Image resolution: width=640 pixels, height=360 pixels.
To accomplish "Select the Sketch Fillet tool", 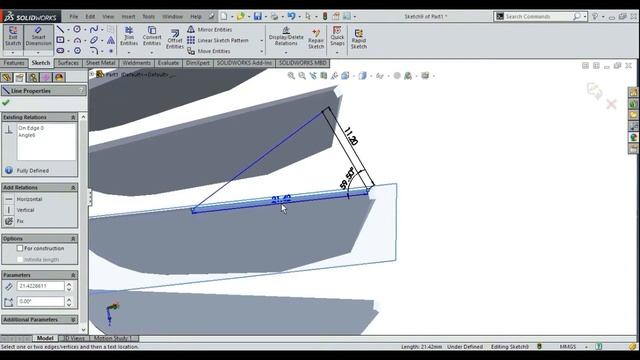I will coord(93,51).
